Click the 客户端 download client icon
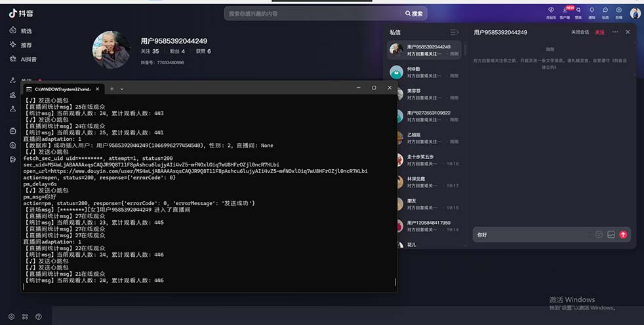The width and height of the screenshot is (644, 325). pos(565,12)
